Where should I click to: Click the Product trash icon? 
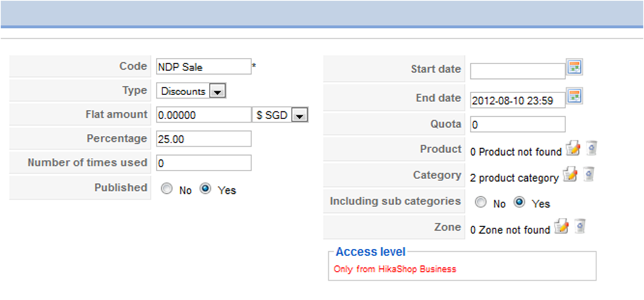[591, 149]
